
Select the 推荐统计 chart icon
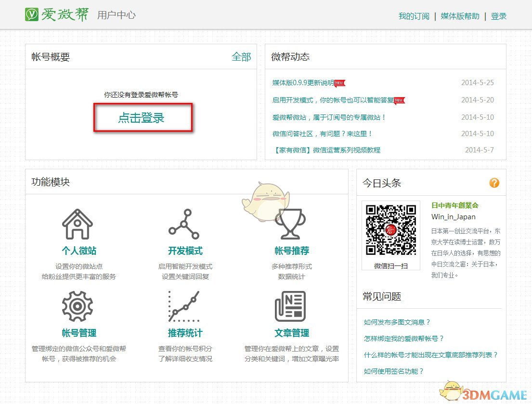click(184, 306)
